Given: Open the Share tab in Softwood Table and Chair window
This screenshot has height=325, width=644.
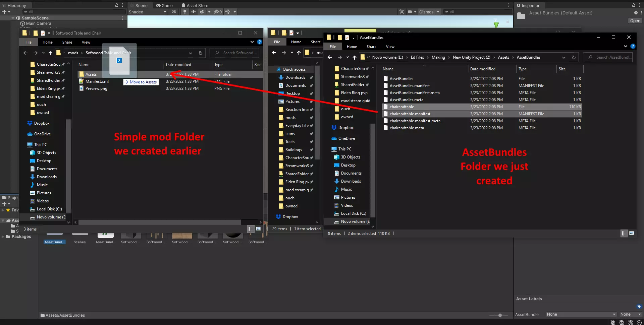Looking at the screenshot, I should point(67,42).
